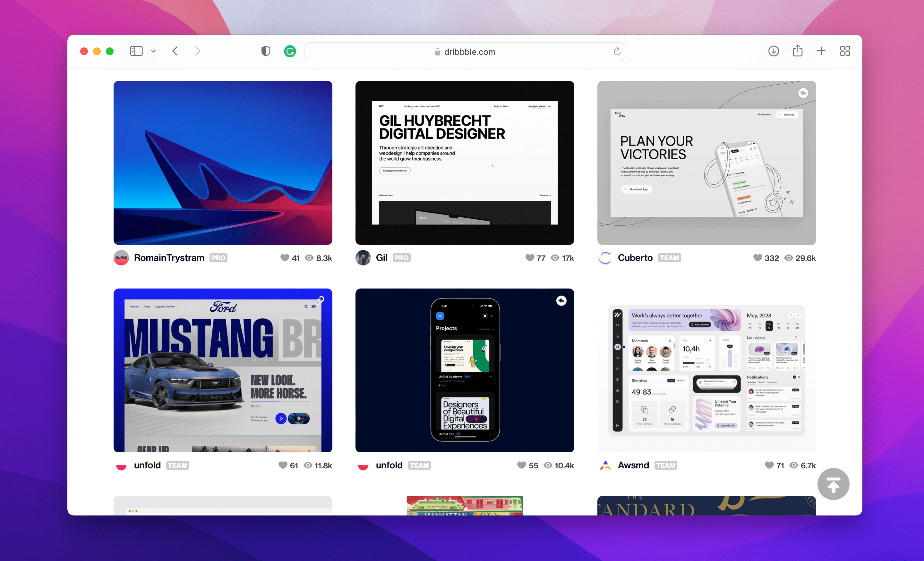Open a new tab

click(821, 51)
